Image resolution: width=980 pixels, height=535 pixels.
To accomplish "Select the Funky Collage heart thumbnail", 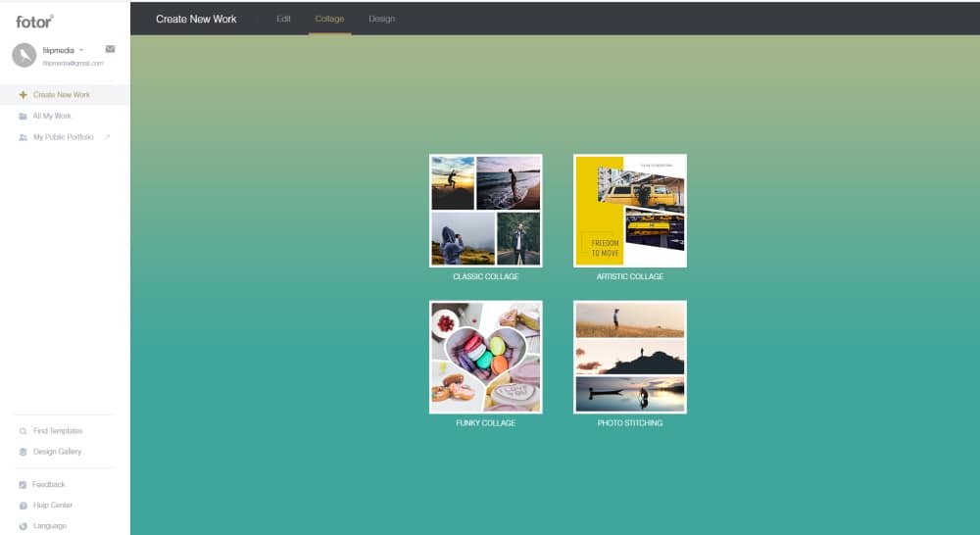I will click(x=485, y=357).
